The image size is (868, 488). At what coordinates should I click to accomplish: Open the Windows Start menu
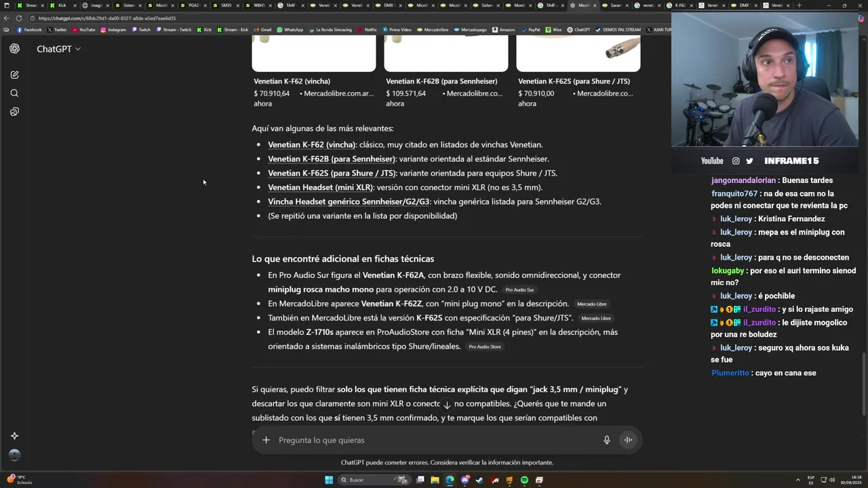pos(329,480)
